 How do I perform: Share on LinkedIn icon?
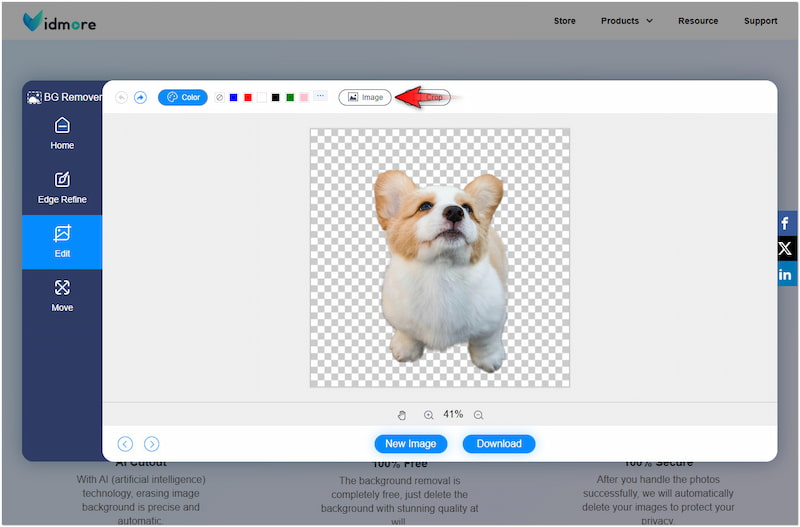tap(785, 274)
